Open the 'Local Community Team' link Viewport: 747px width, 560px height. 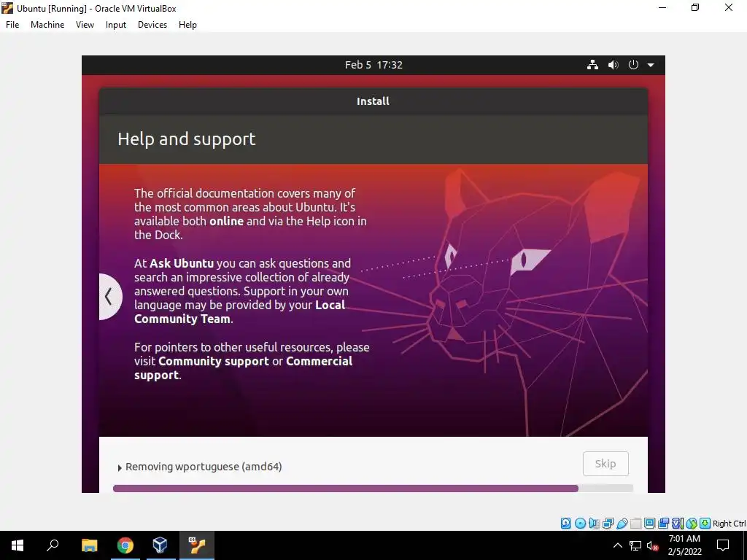(x=239, y=312)
